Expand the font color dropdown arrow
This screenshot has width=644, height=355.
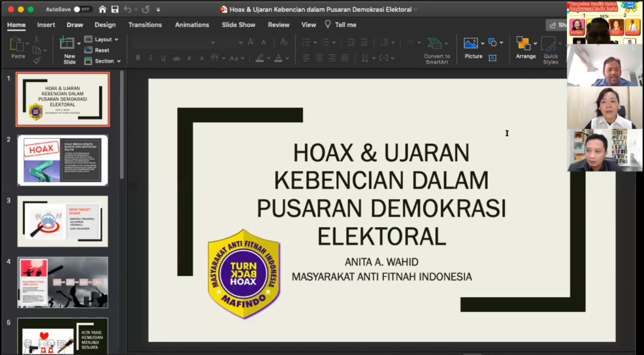click(287, 58)
